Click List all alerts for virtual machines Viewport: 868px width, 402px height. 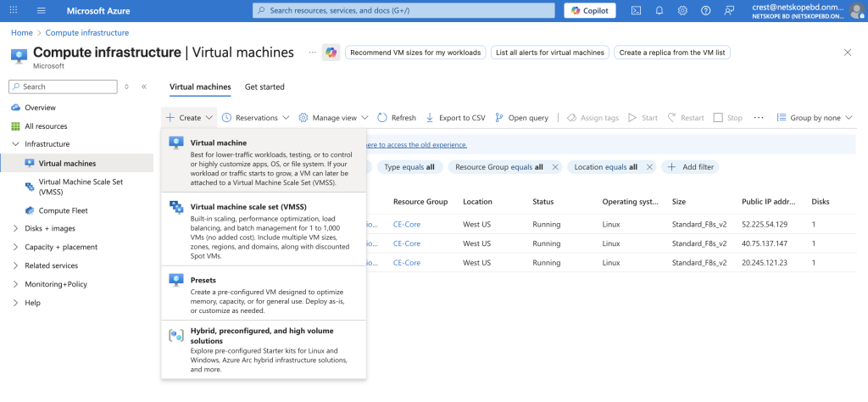[549, 53]
